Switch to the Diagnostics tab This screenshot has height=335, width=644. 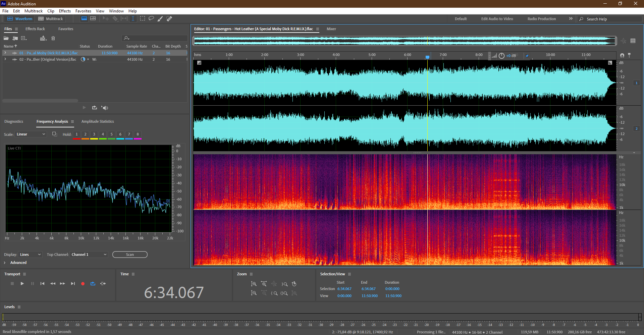[x=14, y=121]
